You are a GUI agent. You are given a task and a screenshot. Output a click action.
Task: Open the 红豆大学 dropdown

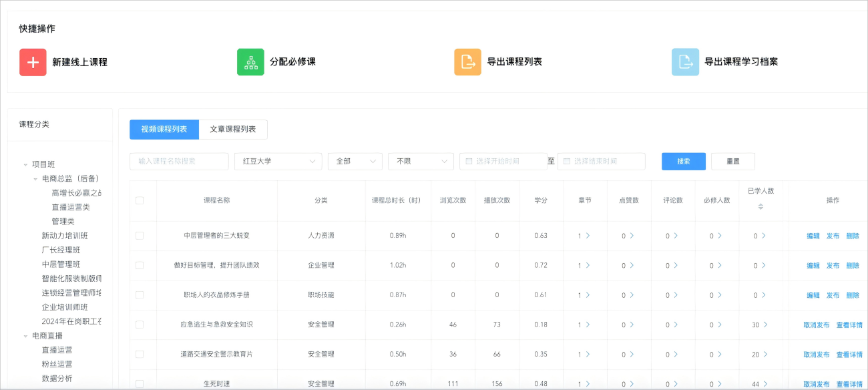278,162
